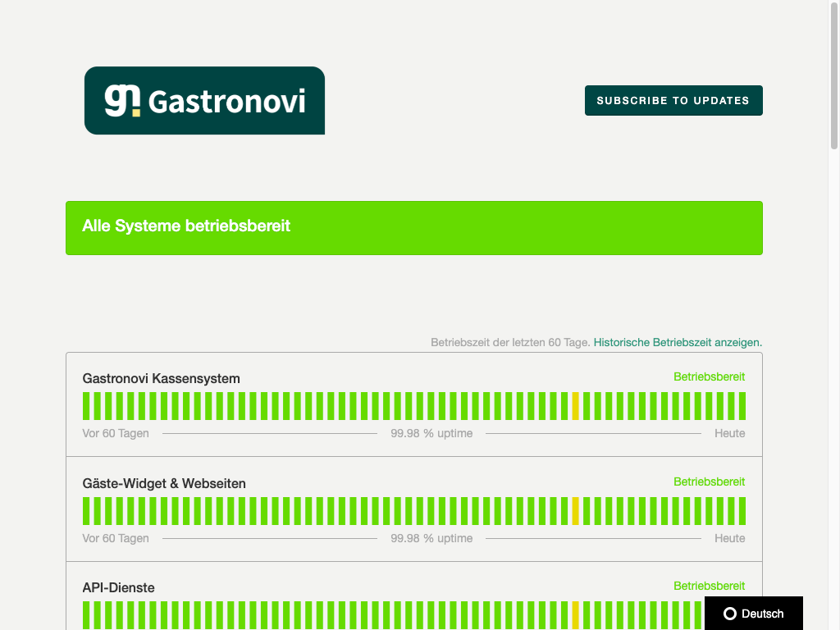
Task: Click the Subscribe to Updates button
Action: [x=673, y=100]
